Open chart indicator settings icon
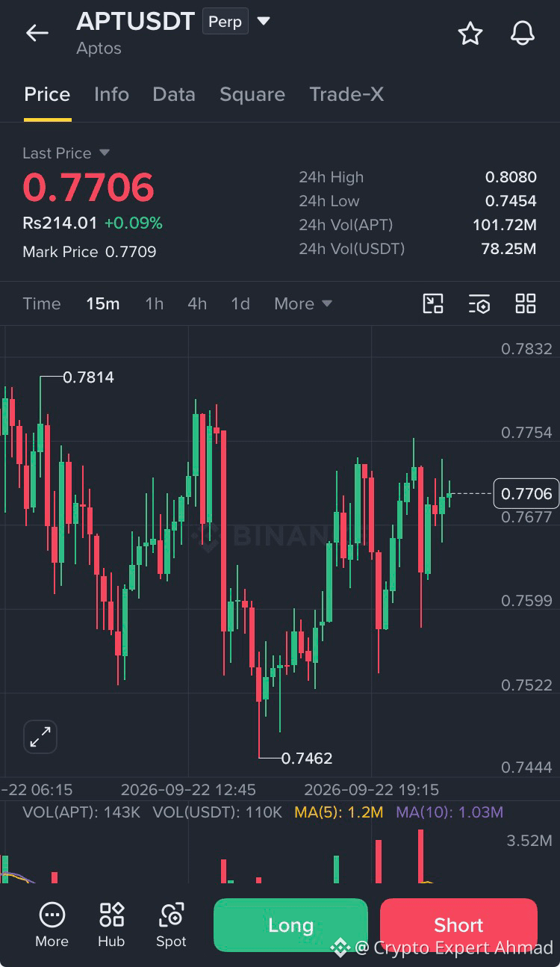Image resolution: width=560 pixels, height=967 pixels. click(479, 303)
